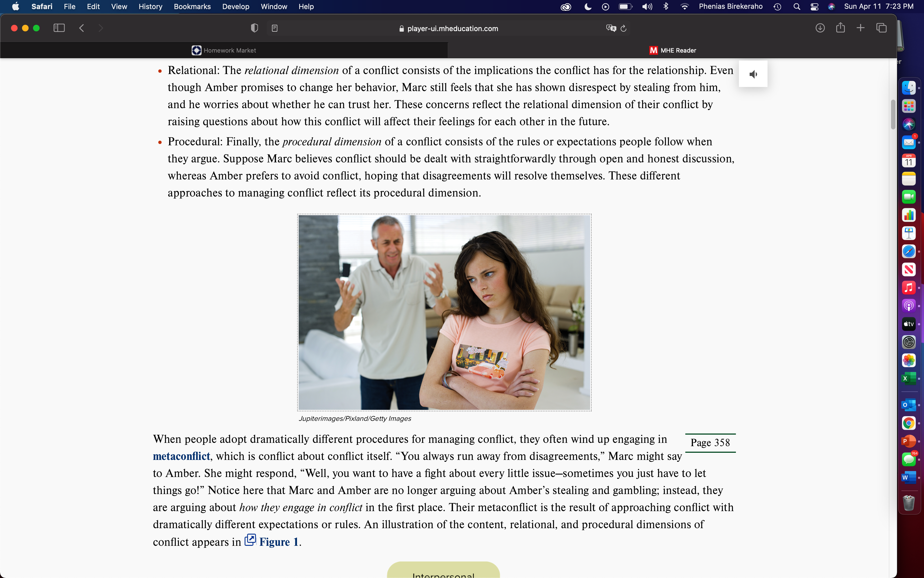Image resolution: width=924 pixels, height=578 pixels.
Task: Open Apple TV app from the Dock
Action: [x=909, y=324]
